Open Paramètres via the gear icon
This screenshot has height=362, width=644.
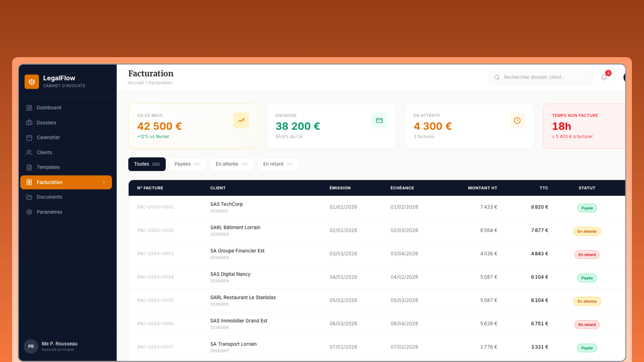(x=29, y=212)
